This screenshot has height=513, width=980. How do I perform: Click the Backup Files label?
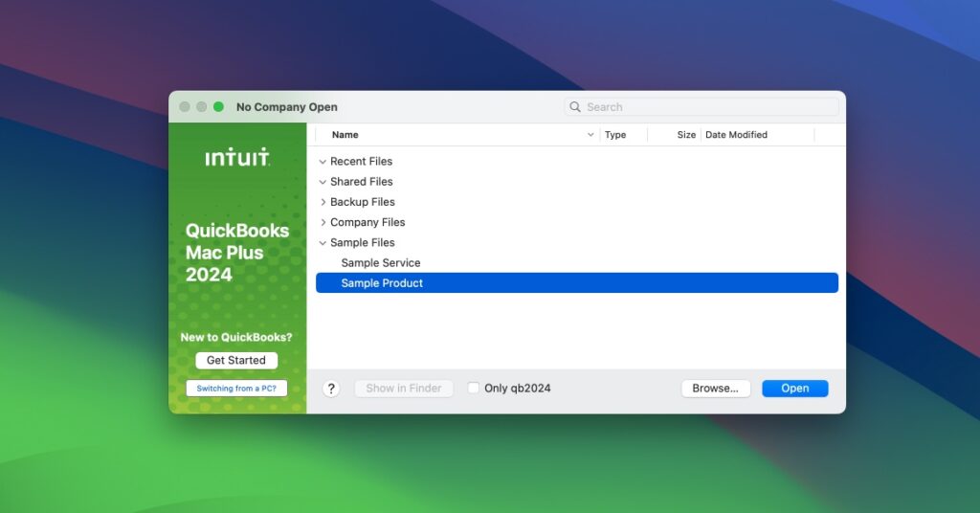pyautogui.click(x=363, y=202)
